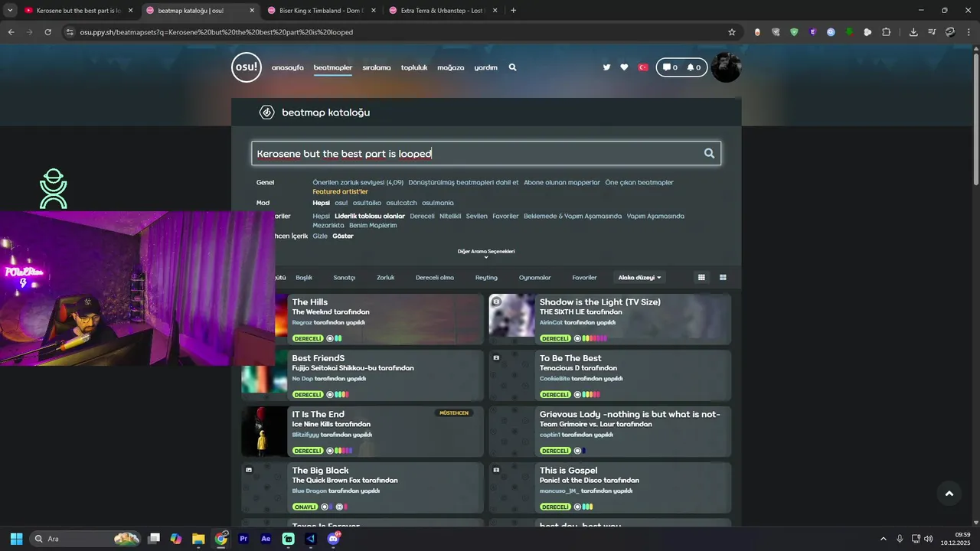980x551 pixels.
Task: Select Dereceli category filter
Action: pyautogui.click(x=422, y=216)
